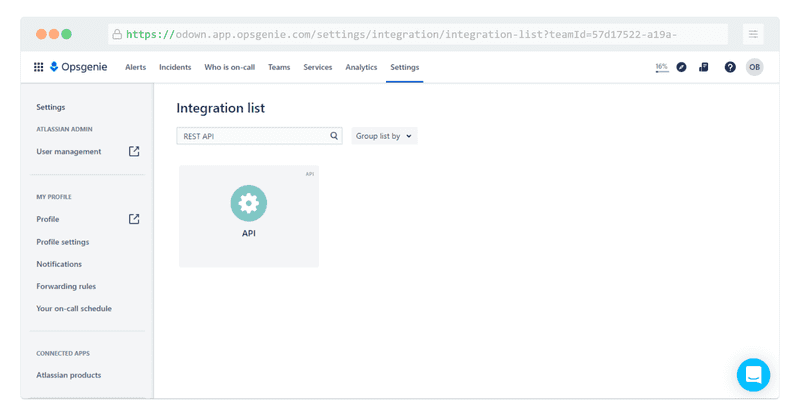Click the Opsgenie logo
The width and height of the screenshot is (800, 415).
[x=79, y=67]
